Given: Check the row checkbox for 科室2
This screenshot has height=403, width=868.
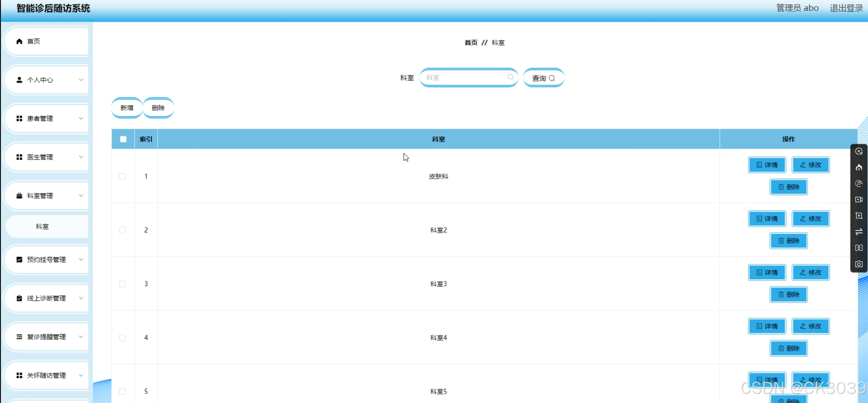Looking at the screenshot, I should [122, 230].
